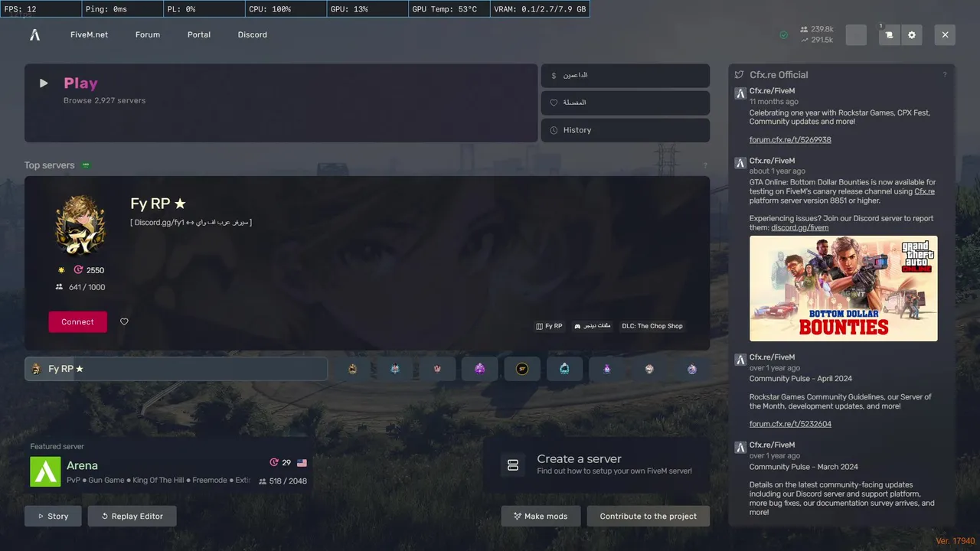Click the Arena upvote count 29
This screenshot has height=551, width=980.
(280, 463)
